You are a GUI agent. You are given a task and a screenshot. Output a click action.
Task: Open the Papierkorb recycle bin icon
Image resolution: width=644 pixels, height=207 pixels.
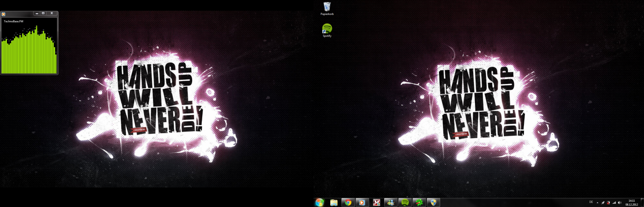tap(327, 7)
